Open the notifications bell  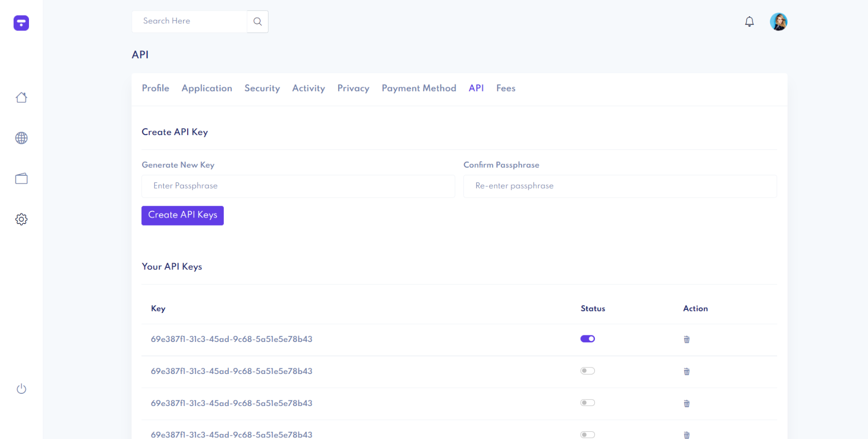pyautogui.click(x=749, y=21)
